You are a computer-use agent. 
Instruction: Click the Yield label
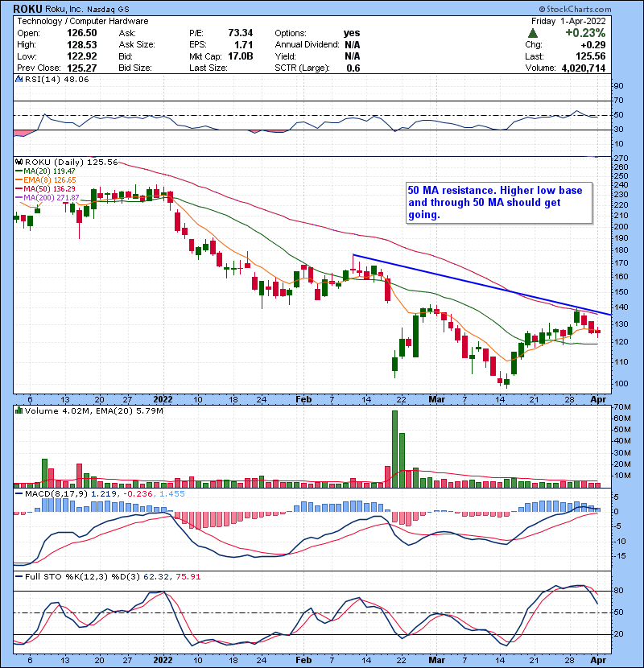coord(285,56)
